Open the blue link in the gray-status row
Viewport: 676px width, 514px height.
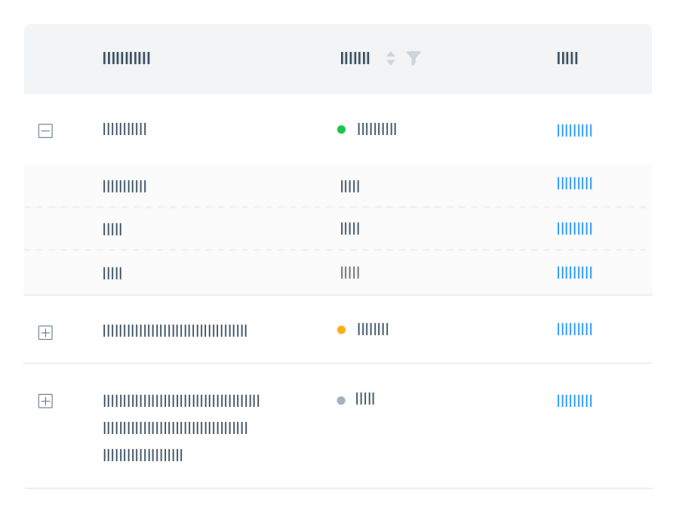[574, 401]
